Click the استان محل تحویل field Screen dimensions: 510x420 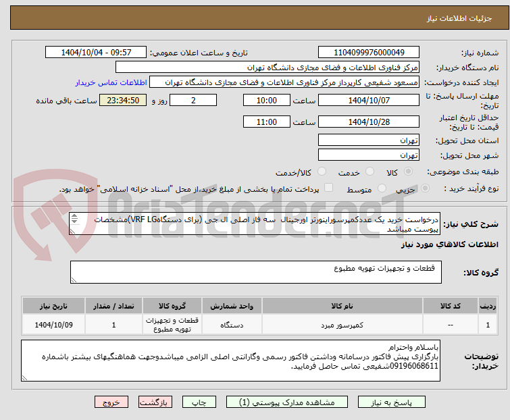pyautogui.click(x=369, y=140)
